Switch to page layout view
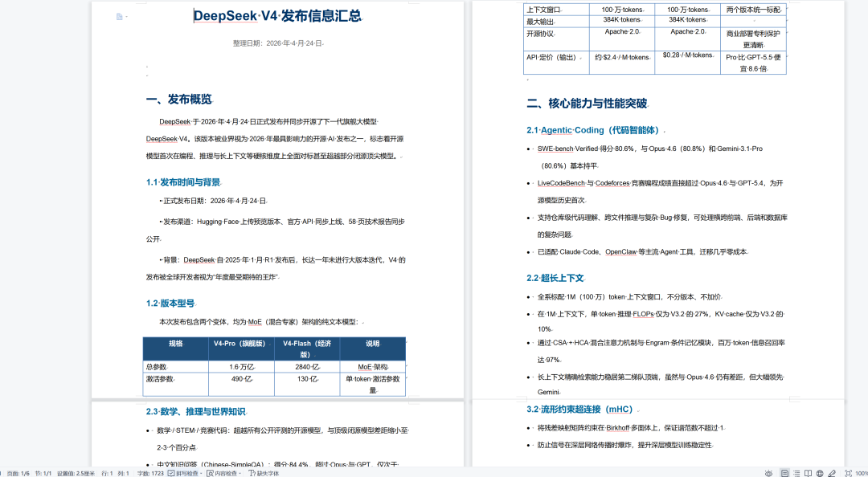 tap(785, 471)
